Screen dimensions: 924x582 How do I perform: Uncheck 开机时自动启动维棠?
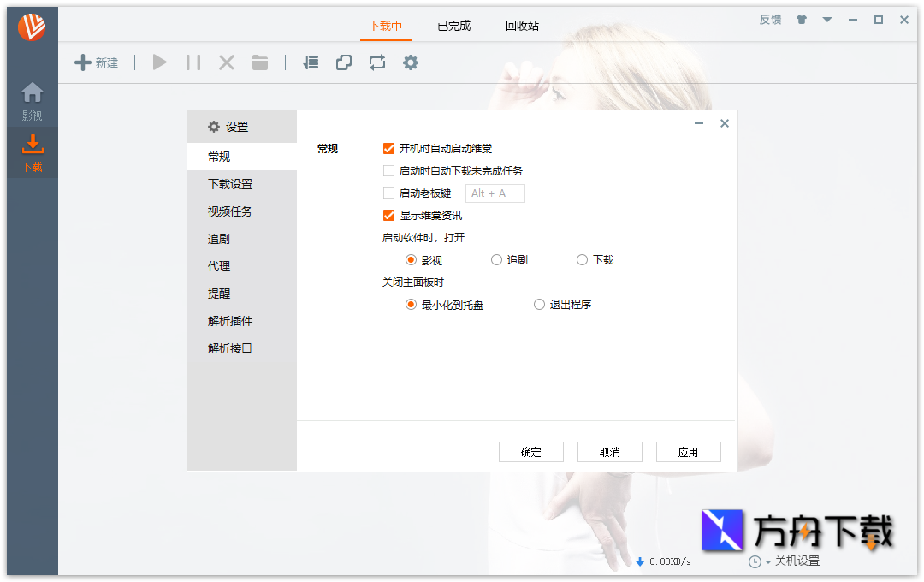click(x=388, y=147)
